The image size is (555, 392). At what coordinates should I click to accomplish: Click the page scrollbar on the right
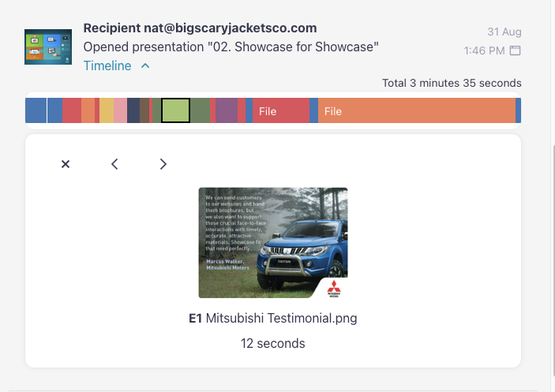553,259
